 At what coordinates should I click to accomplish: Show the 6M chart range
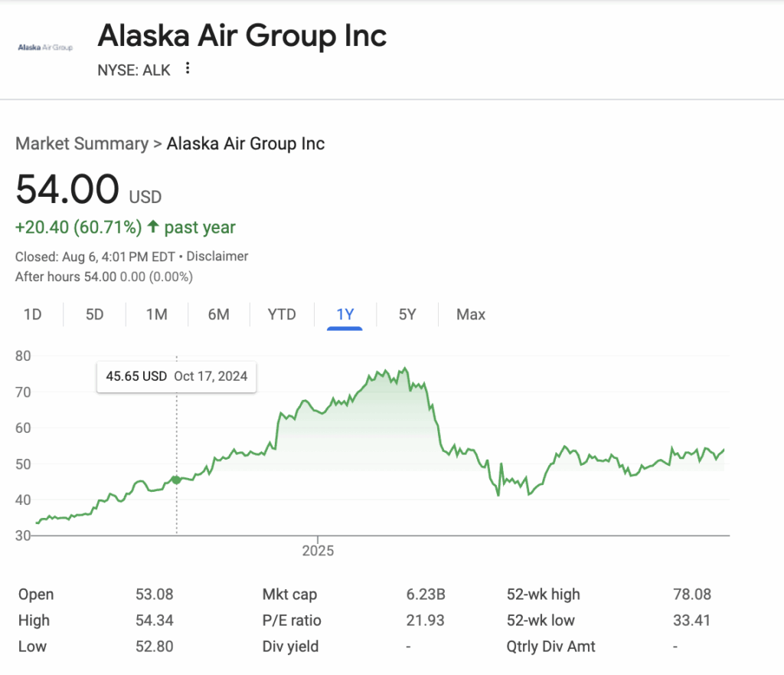[x=218, y=314]
